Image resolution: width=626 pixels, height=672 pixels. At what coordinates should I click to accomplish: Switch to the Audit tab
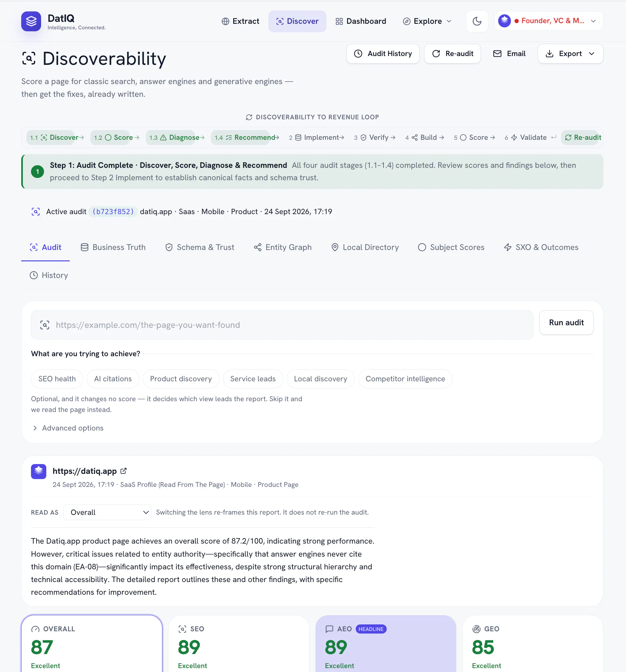46,247
